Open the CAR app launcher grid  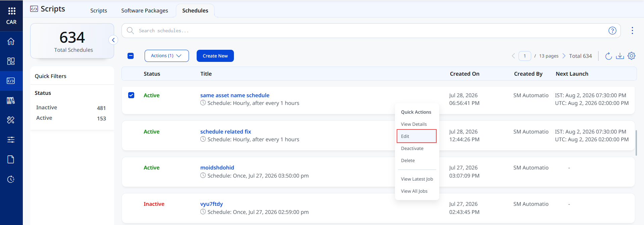pyautogui.click(x=12, y=11)
